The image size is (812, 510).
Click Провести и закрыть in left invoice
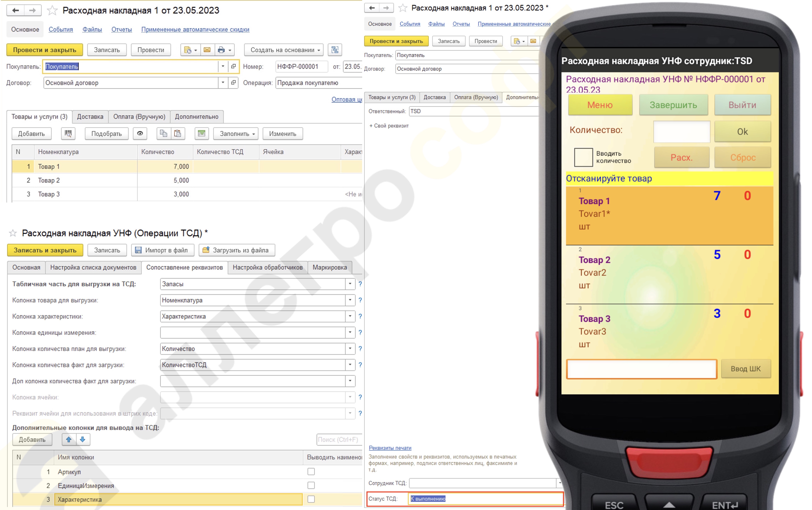[x=44, y=50]
